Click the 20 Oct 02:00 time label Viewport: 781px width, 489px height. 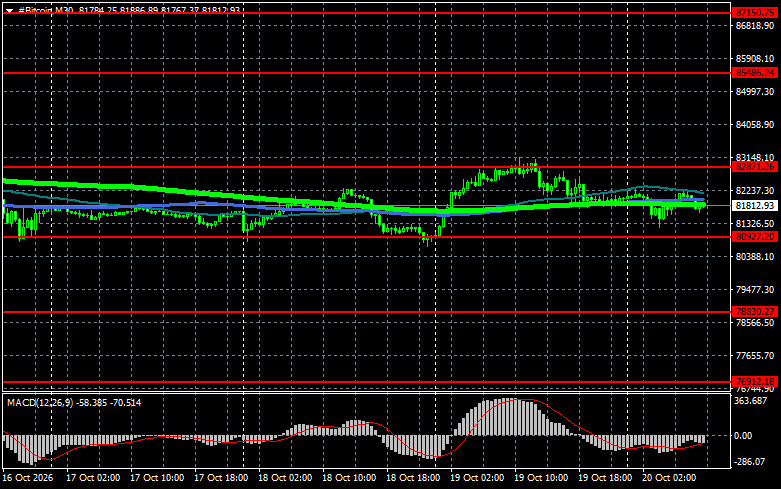coord(669,478)
